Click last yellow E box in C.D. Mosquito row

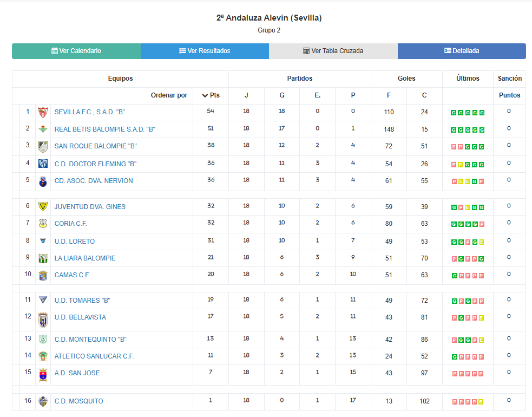(481, 402)
